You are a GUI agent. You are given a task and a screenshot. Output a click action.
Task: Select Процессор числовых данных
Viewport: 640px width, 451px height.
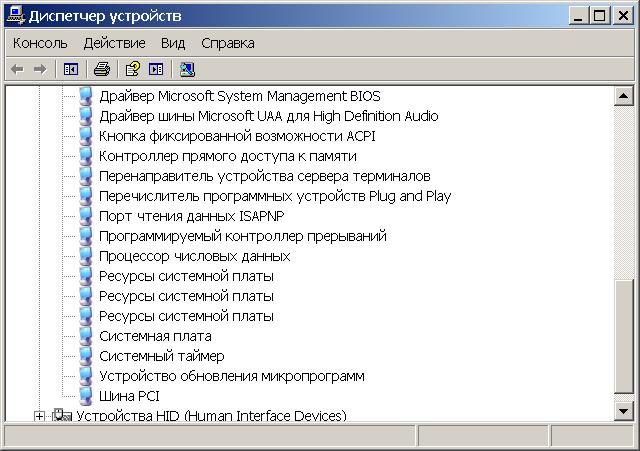point(195,256)
